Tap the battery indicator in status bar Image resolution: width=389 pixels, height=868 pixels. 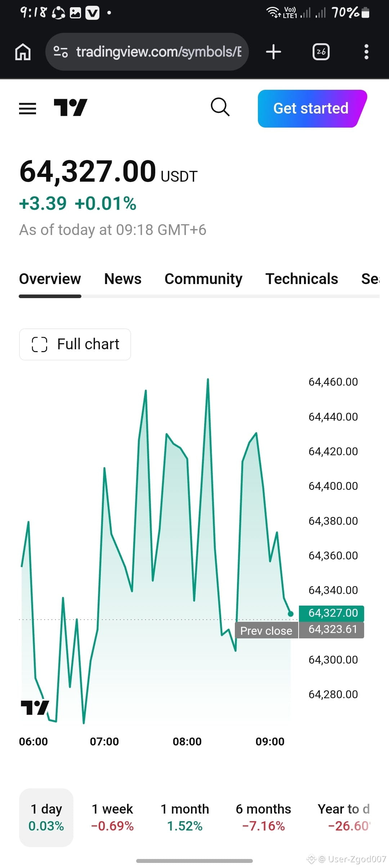pyautogui.click(x=365, y=13)
